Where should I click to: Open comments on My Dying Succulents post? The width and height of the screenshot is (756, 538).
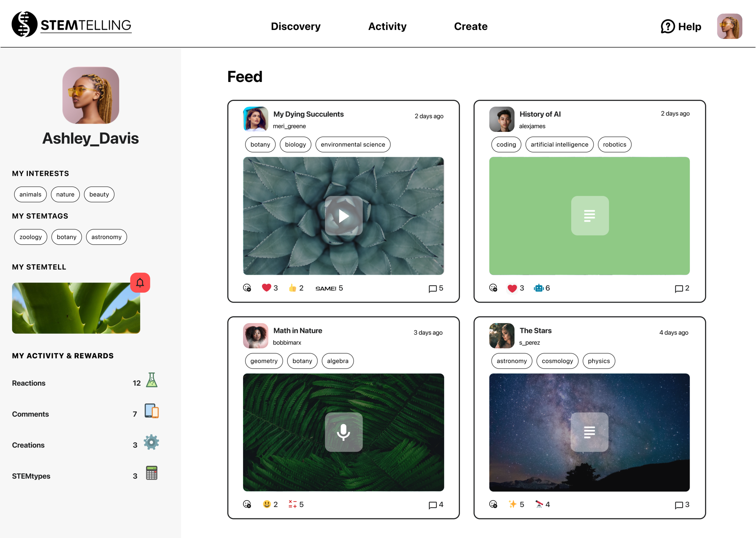[x=433, y=289]
